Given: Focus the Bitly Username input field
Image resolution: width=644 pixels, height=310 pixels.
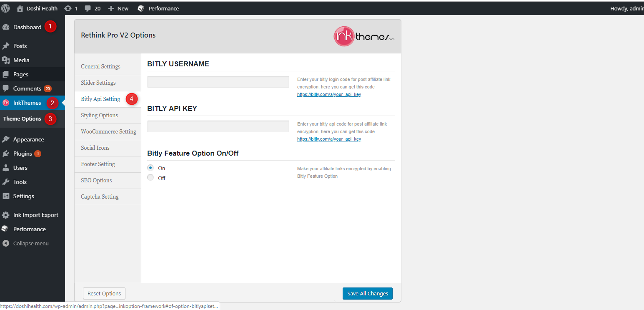Looking at the screenshot, I should 218,82.
